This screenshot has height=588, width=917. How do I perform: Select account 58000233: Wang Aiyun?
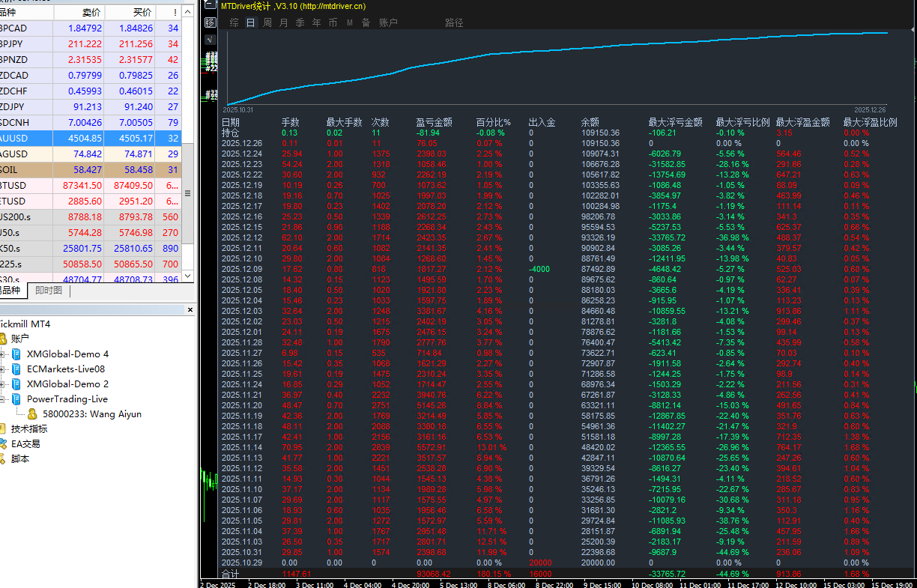pos(92,414)
